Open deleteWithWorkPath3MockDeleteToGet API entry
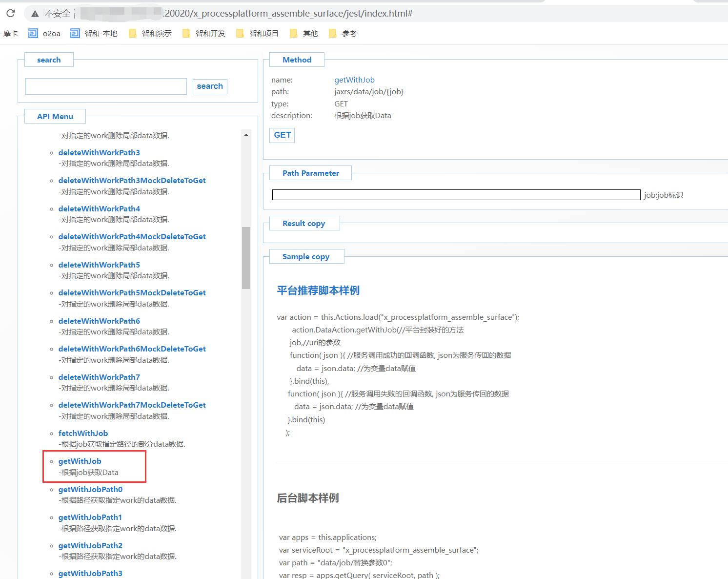This screenshot has width=728, height=579. [132, 180]
